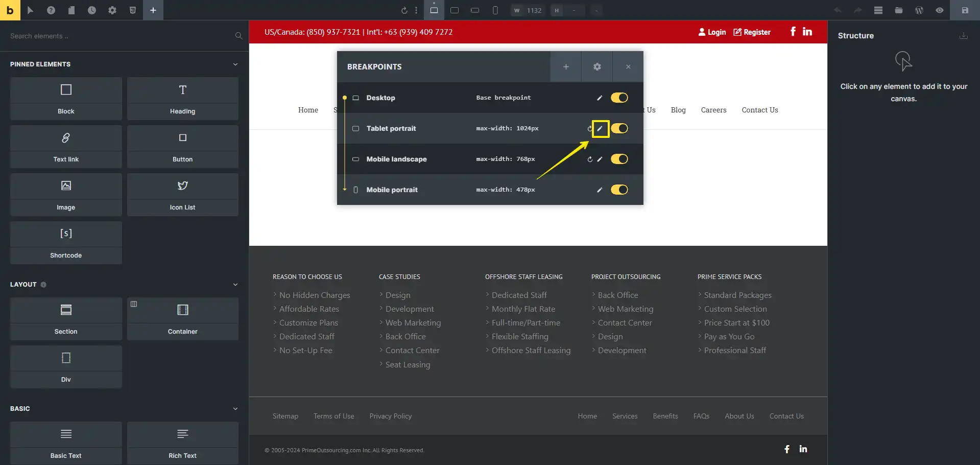
Task: Focus the Search elements field
Action: [x=121, y=36]
